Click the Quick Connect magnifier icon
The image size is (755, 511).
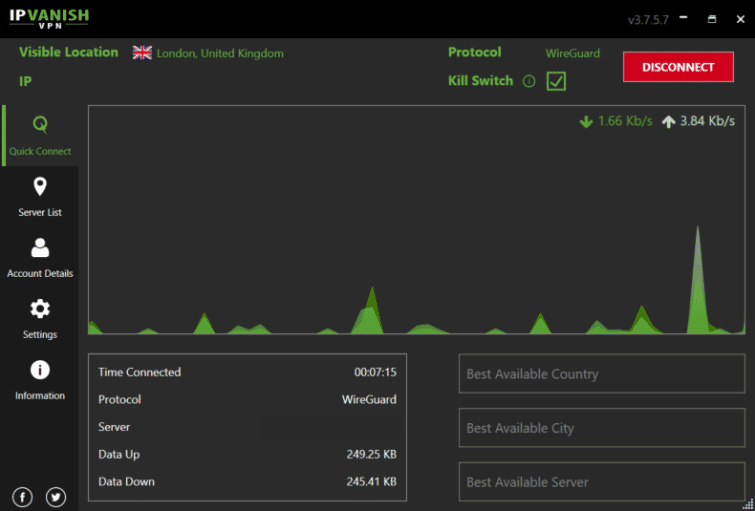click(x=40, y=125)
